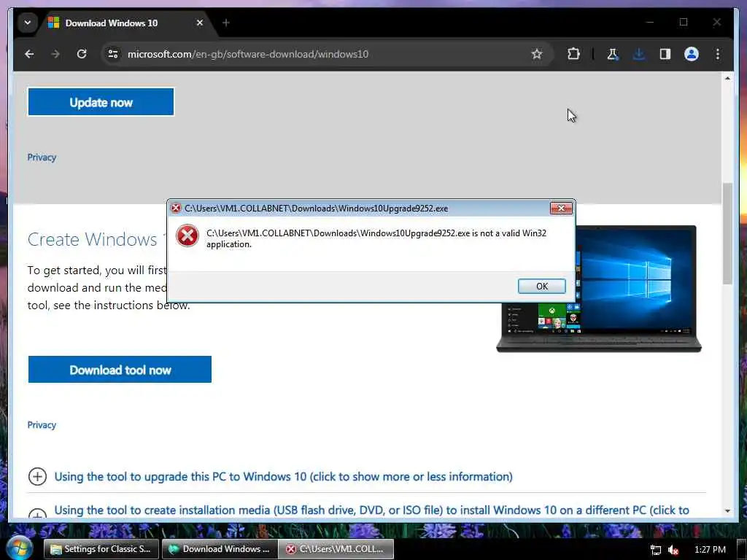The width and height of the screenshot is (747, 560).
Task: Click the Microsoft logo favicon on the tab
Action: point(53,23)
